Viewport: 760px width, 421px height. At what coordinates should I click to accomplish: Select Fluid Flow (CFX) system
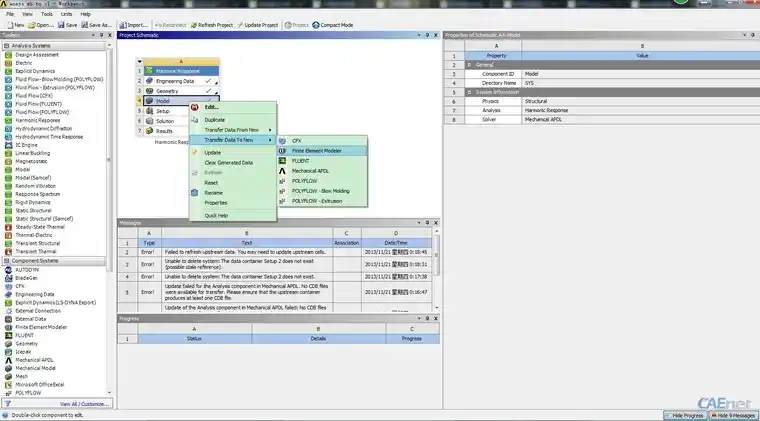point(33,96)
